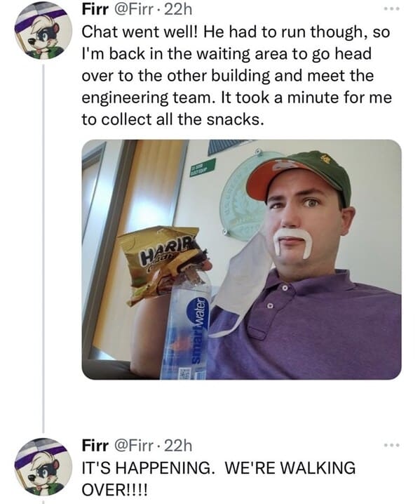This screenshot has width=420, height=504.
Task: Click the green sign on the wall in the photo
Action: [x=203, y=168]
